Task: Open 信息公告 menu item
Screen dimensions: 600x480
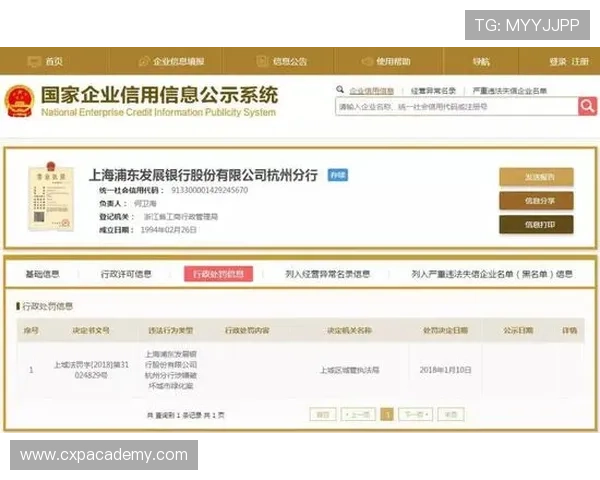Action: [290, 61]
